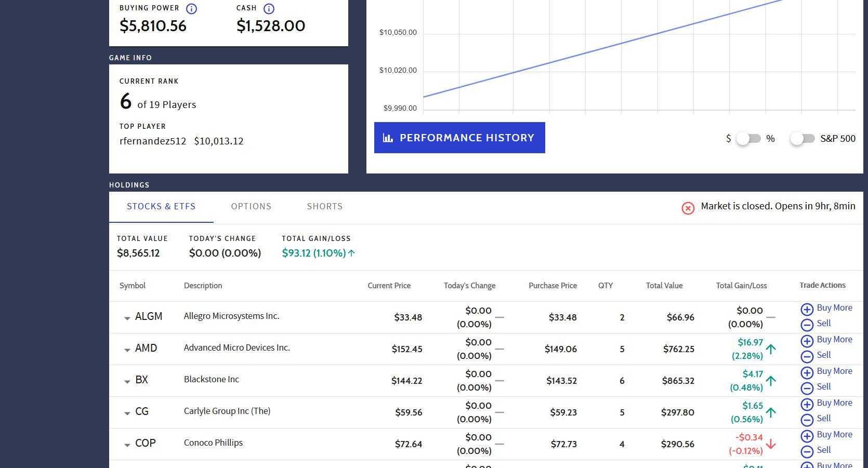Screen dimensions: 868x468
Task: Click the plus icon for Carlyle Group
Action: [x=807, y=405]
